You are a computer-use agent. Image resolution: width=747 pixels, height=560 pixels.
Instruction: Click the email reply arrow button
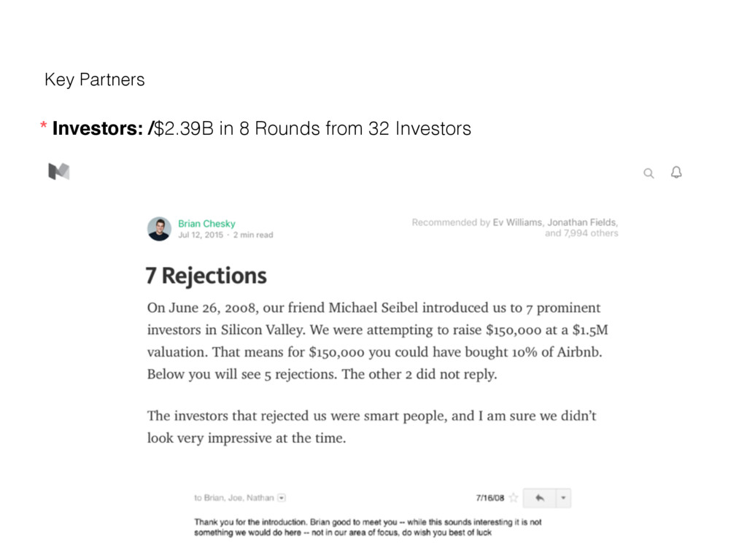[x=540, y=498]
